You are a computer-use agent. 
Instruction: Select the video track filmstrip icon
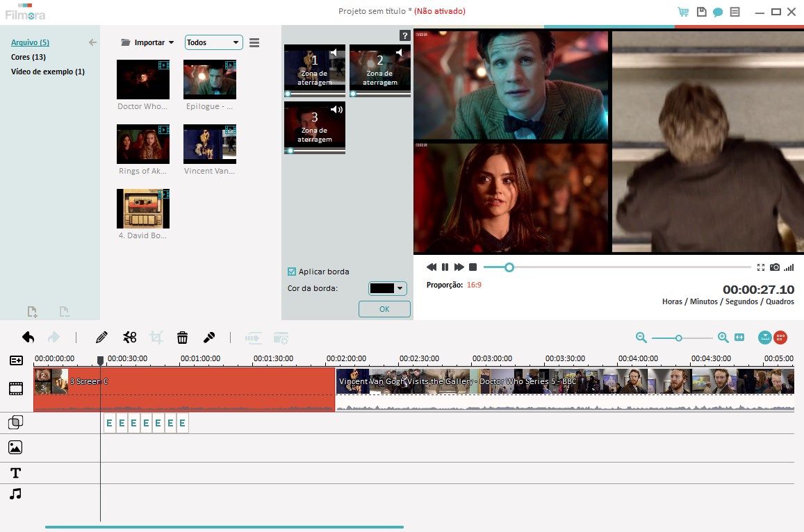point(16,388)
